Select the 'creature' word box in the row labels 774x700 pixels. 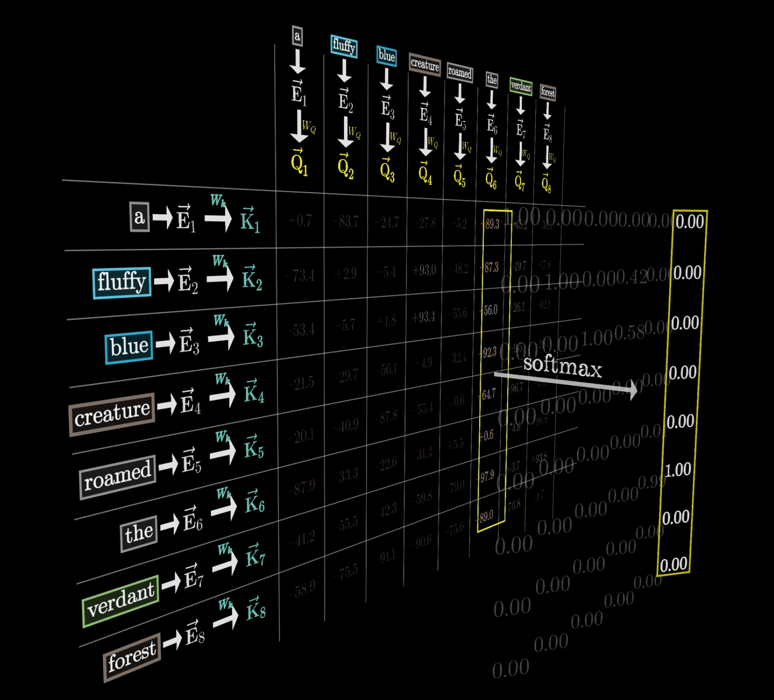[112, 414]
